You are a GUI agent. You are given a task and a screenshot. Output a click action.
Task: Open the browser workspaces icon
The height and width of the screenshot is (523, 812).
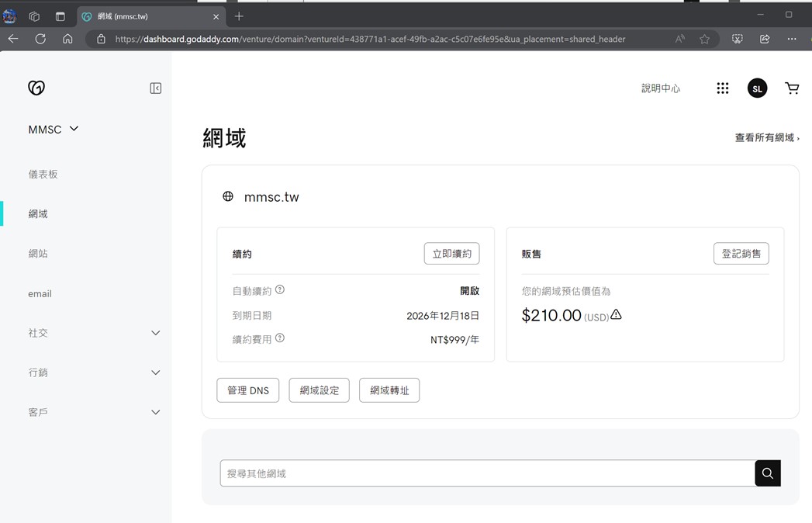pos(34,16)
